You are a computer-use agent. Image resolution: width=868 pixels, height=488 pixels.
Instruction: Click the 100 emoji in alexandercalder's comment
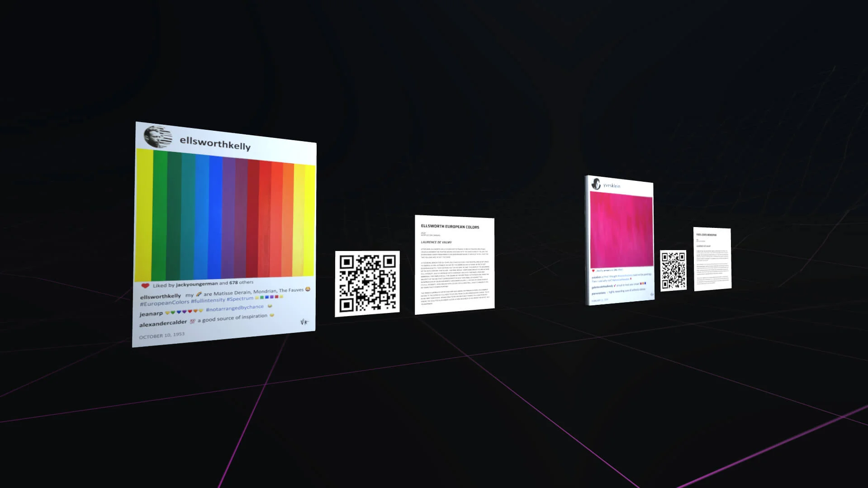(x=192, y=321)
